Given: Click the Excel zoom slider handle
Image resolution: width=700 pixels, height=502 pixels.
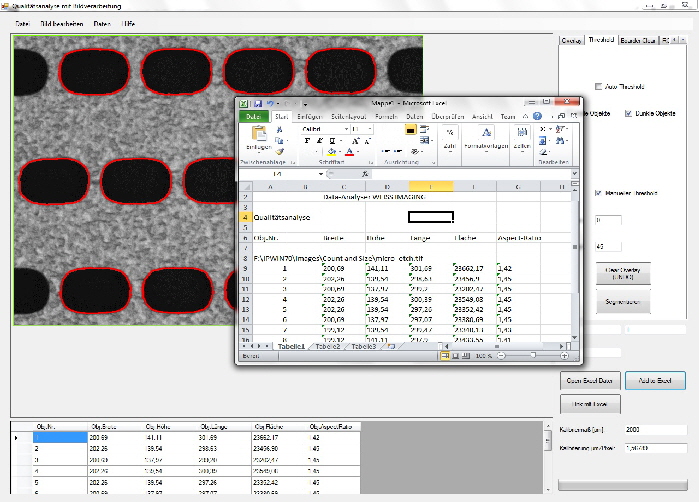Looking at the screenshot, I should click(x=533, y=356).
